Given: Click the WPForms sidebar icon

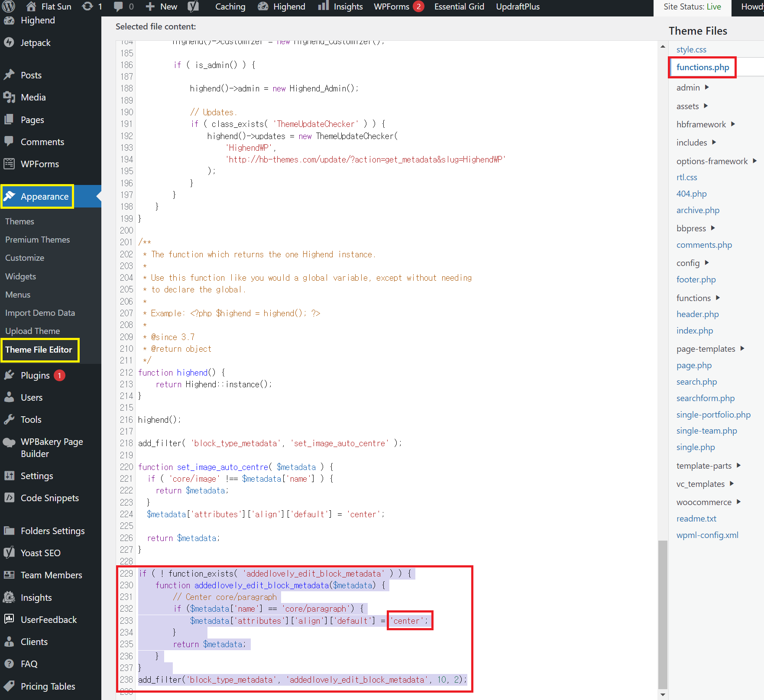Looking at the screenshot, I should coord(9,164).
